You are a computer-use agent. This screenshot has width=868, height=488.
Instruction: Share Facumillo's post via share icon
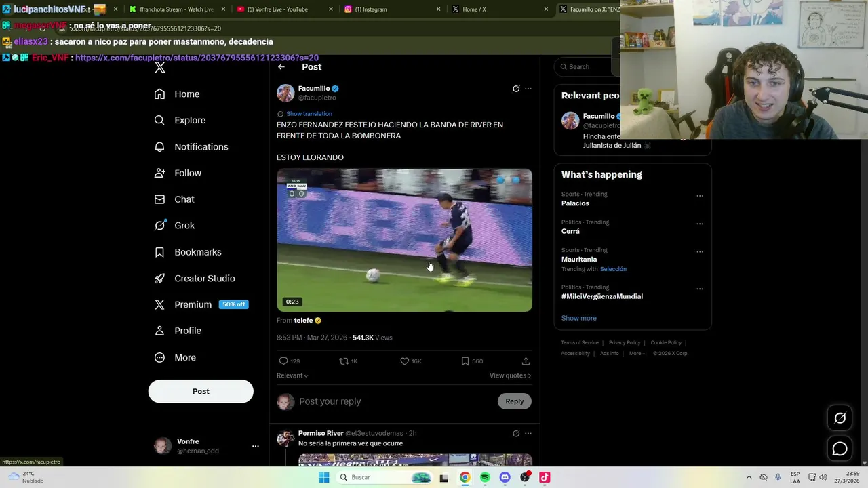point(526,361)
